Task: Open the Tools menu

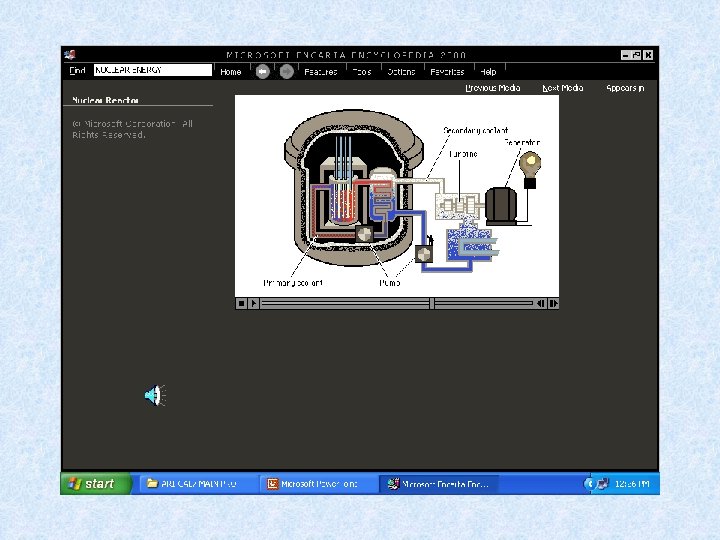Action: pyautogui.click(x=362, y=72)
